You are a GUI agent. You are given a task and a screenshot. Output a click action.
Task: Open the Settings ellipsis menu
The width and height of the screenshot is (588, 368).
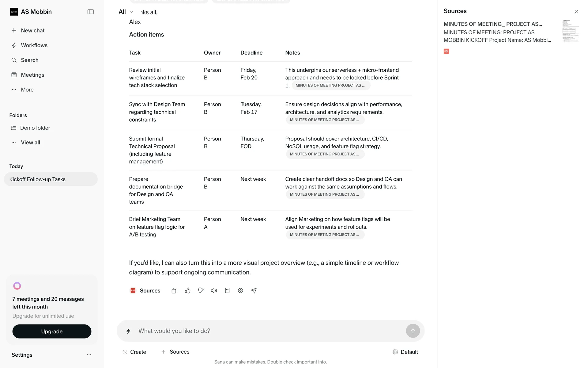(89, 355)
